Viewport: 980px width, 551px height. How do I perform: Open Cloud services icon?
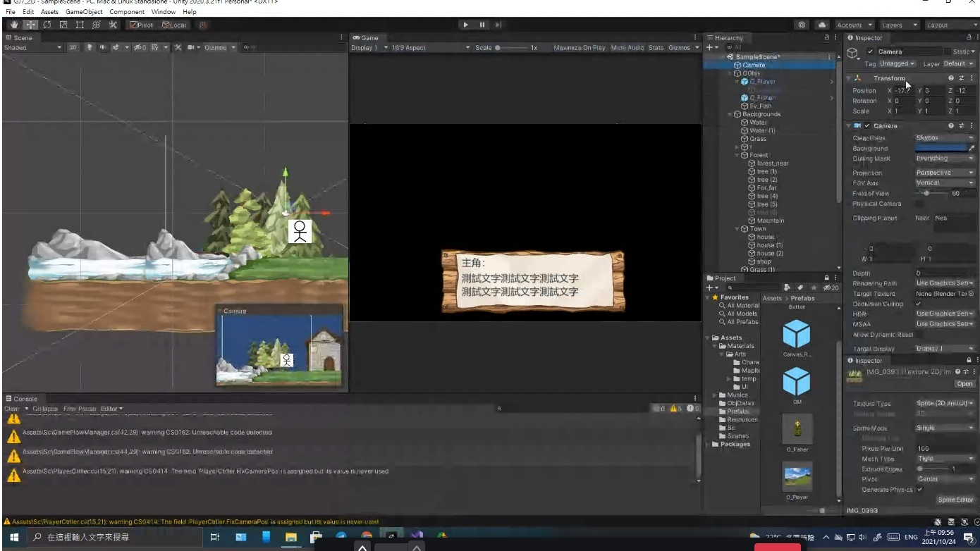822,25
